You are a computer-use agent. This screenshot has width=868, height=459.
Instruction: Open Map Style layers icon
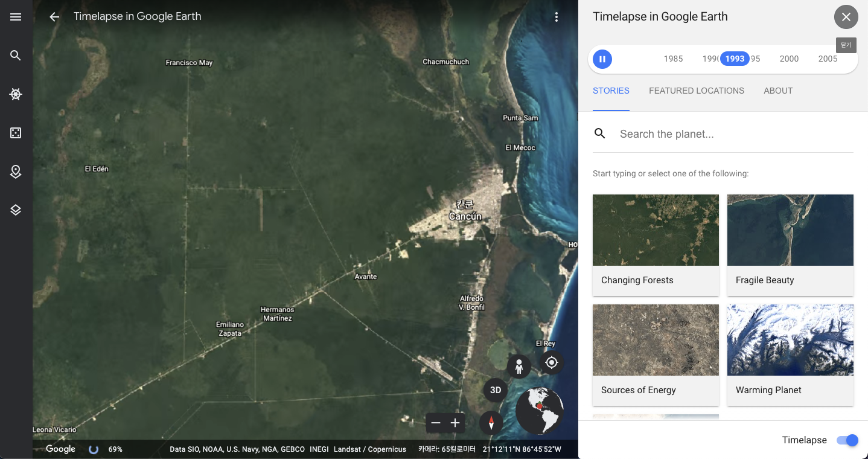click(x=16, y=210)
